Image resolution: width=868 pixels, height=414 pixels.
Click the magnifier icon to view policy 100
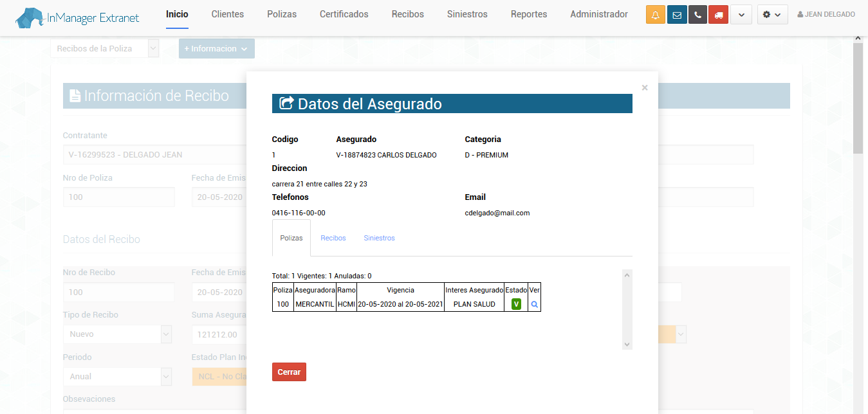534,305
